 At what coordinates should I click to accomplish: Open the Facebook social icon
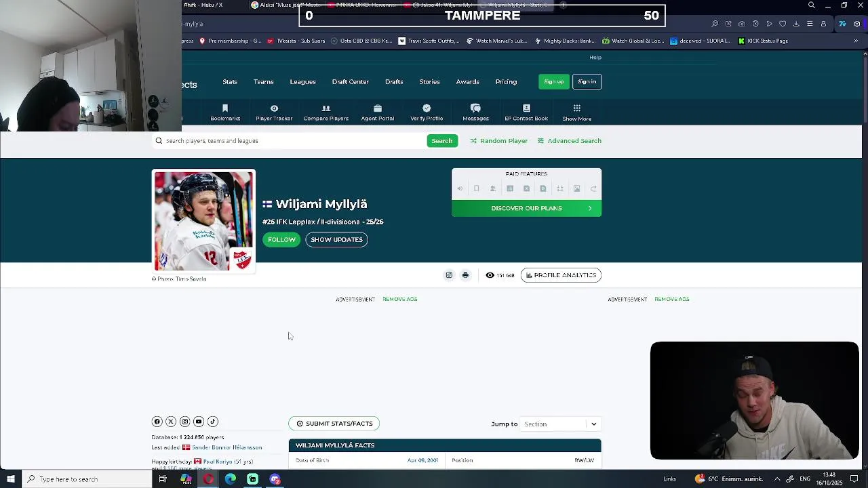point(157,422)
